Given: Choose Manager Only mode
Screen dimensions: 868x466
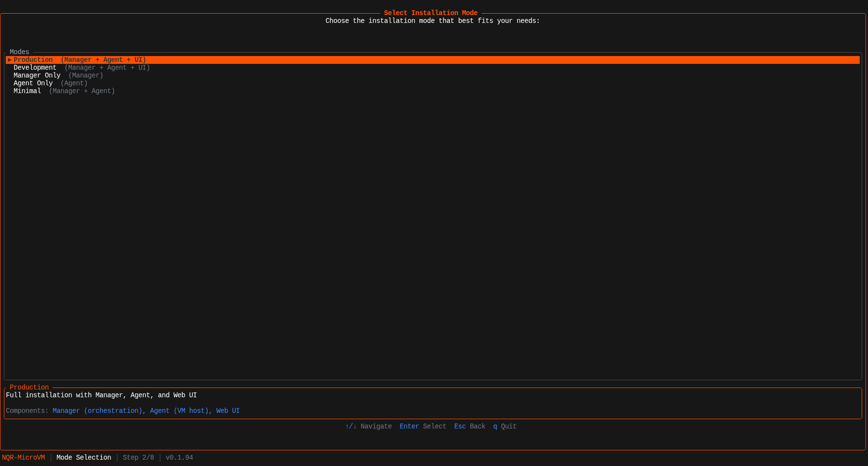Looking at the screenshot, I should point(37,75).
